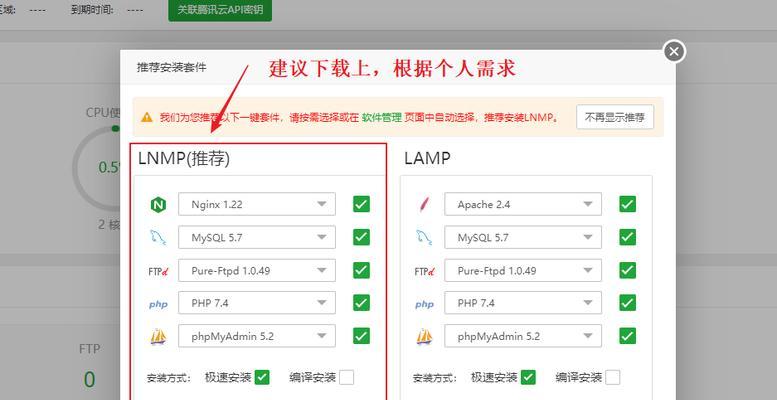
Task: Click the phpMyAdmin sailboat icon in LNMP
Action: tap(158, 337)
